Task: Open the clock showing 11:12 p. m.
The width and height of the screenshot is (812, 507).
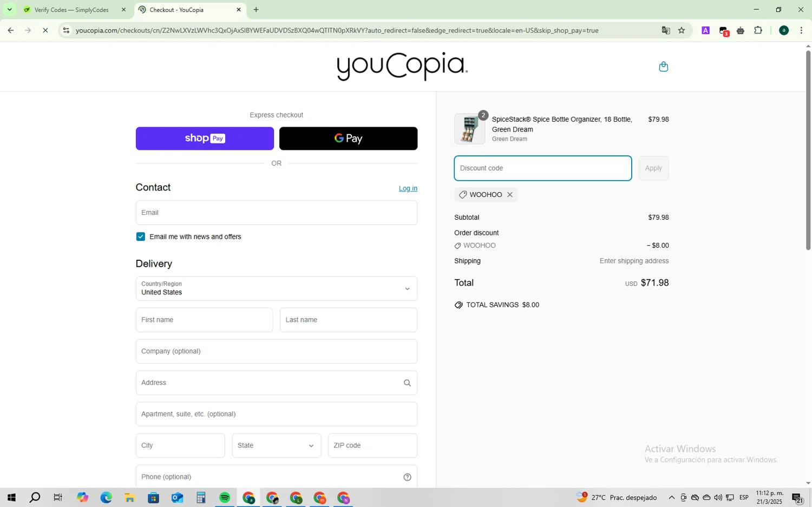Action: [x=769, y=498]
